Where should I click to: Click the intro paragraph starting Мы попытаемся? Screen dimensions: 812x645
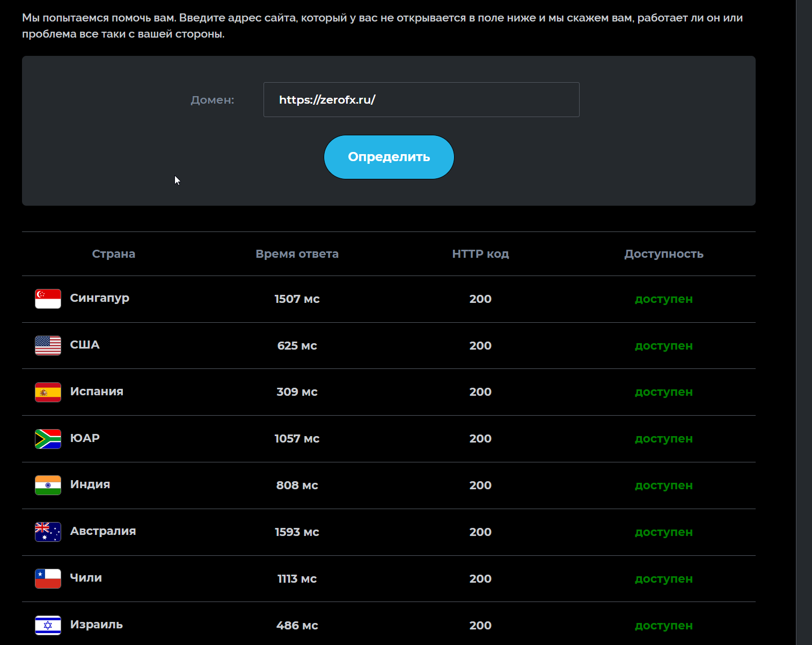pos(383,26)
